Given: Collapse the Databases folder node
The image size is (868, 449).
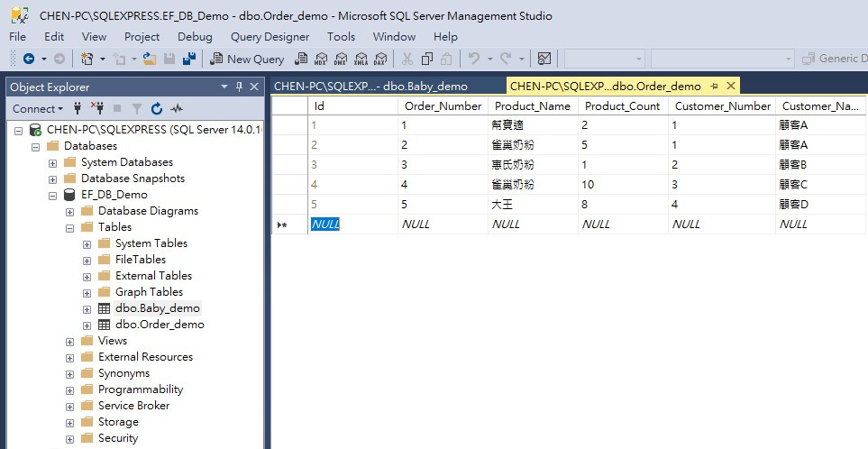Looking at the screenshot, I should pos(35,147).
